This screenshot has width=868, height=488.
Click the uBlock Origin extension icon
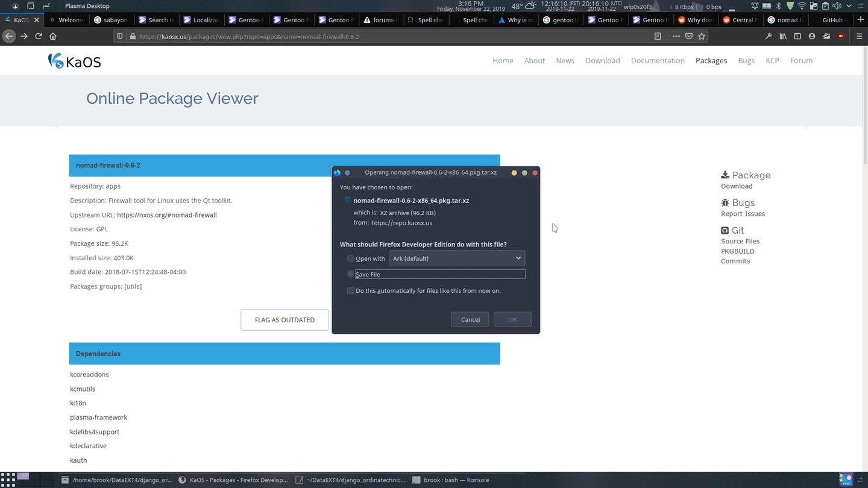pos(841,36)
